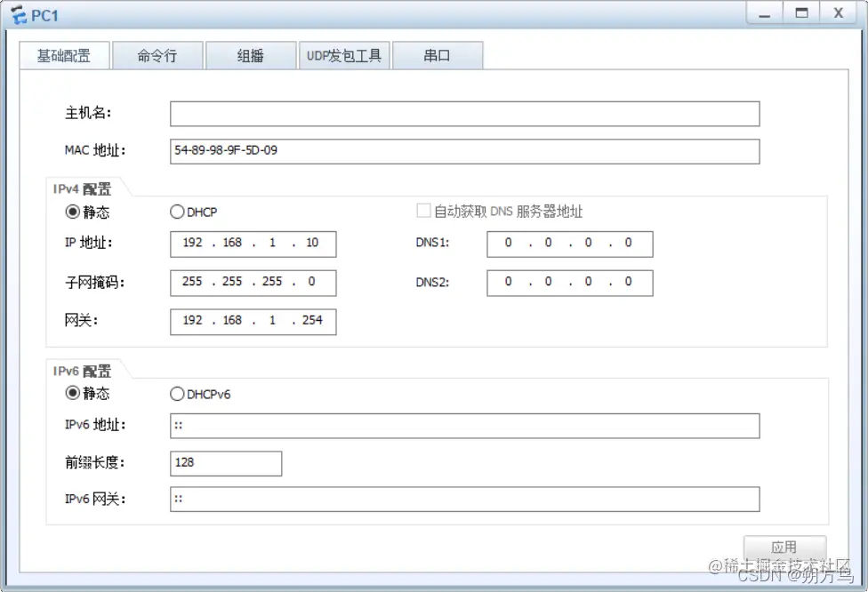
Task: Click the 前缀长度 field showing 128
Action: pos(226,463)
